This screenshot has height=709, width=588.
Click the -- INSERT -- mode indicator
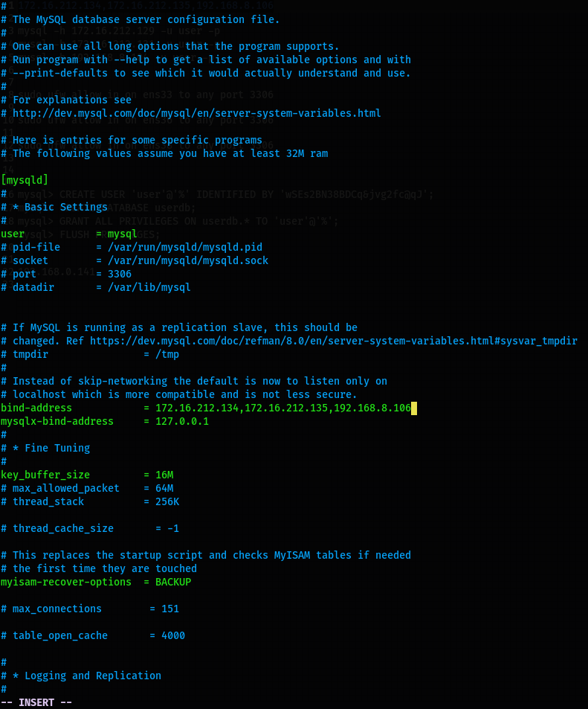pyautogui.click(x=36, y=702)
